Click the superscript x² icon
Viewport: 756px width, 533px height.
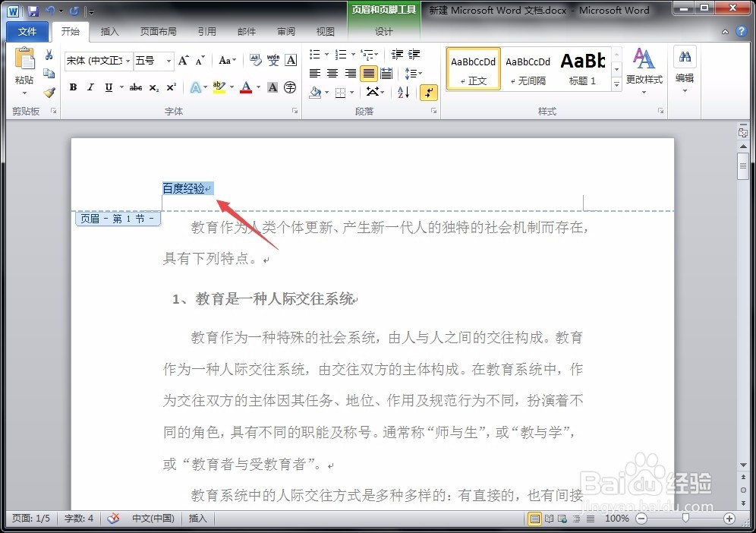pos(171,87)
